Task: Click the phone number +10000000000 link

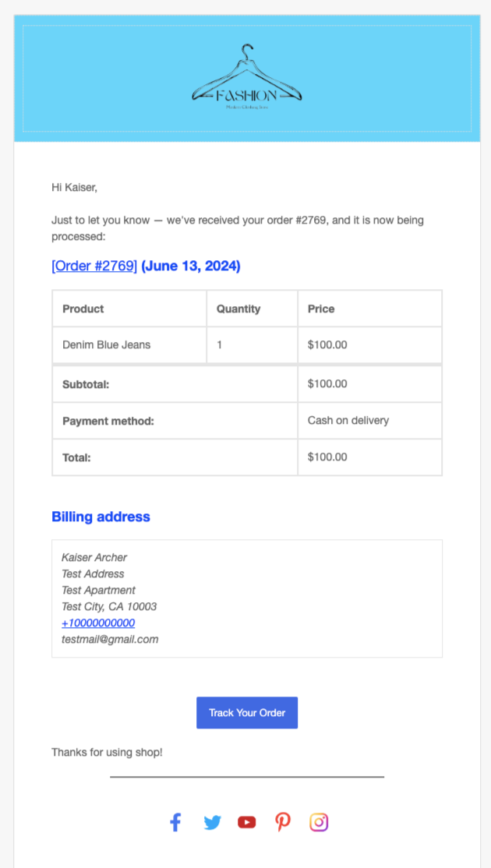Action: coord(98,623)
